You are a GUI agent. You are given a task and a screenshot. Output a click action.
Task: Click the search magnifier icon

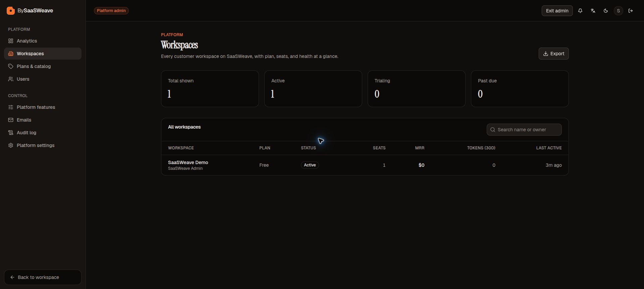(x=493, y=130)
